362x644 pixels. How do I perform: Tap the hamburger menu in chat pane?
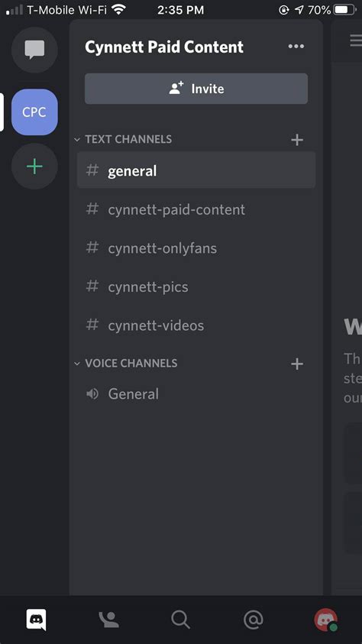pyautogui.click(x=356, y=40)
